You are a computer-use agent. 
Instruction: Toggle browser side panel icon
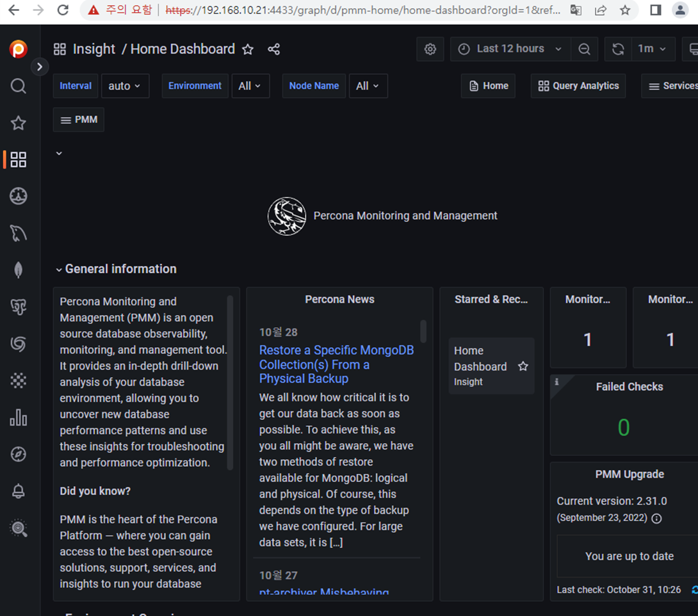coord(655,10)
